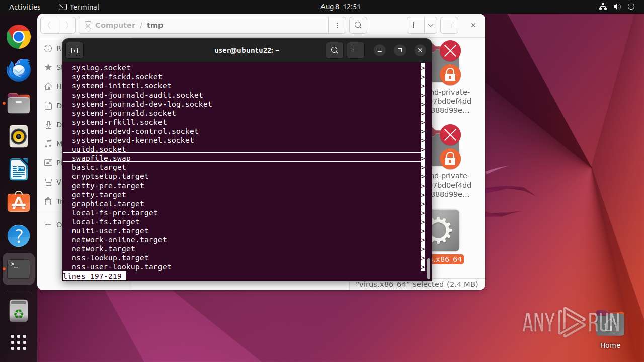This screenshot has width=644, height=362.
Task: Open Activities overview
Action: pos(25,7)
